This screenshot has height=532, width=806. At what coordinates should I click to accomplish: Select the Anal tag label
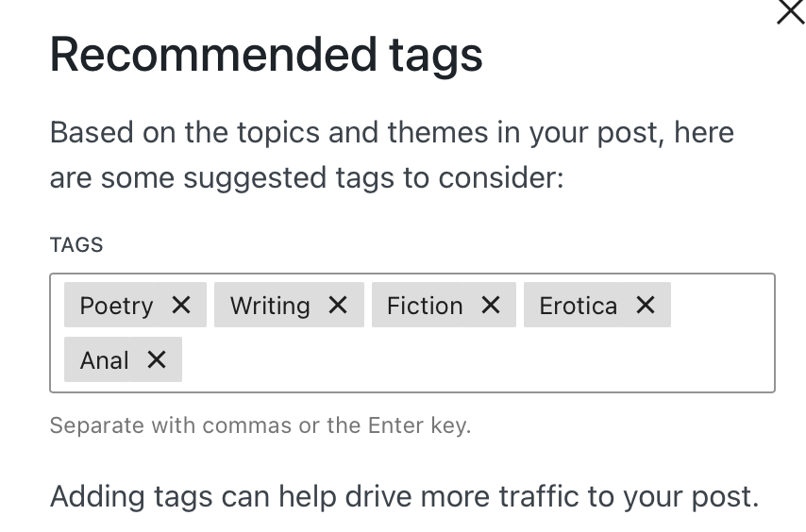click(x=105, y=360)
